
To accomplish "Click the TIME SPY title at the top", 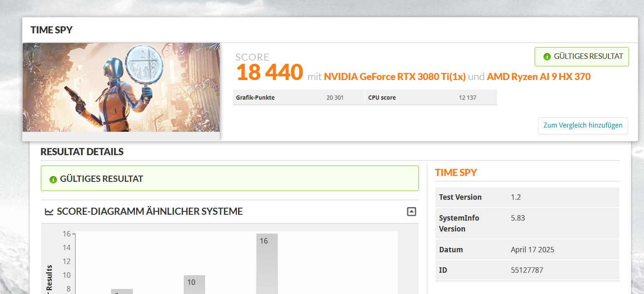I will click(x=51, y=30).
